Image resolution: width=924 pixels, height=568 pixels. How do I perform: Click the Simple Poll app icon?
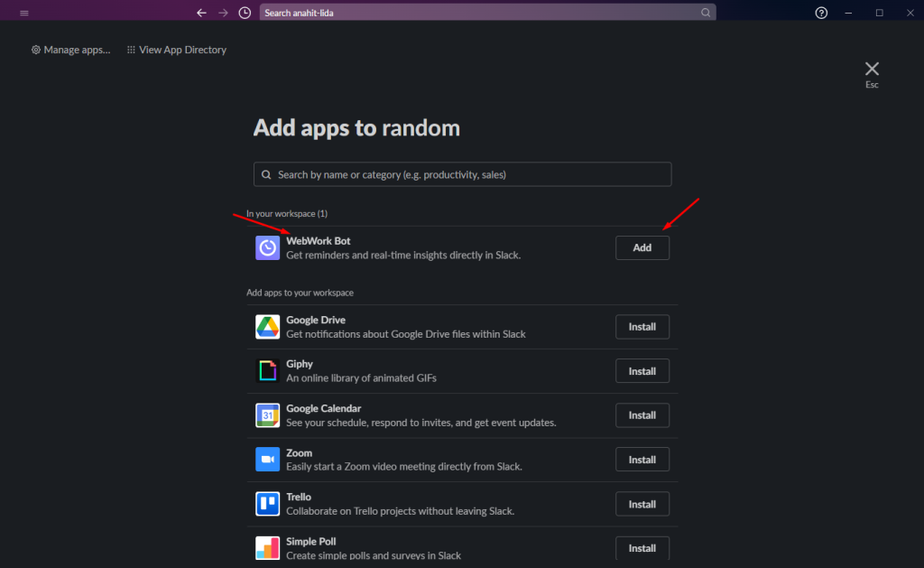267,548
